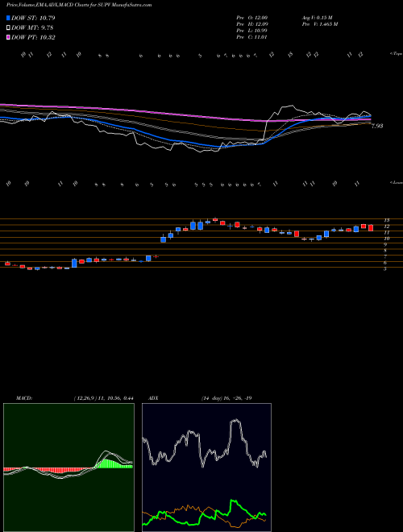Click the '<-Lows' row label
Image resolution: width=403 pixels, height=532 pixels.
point(397,182)
